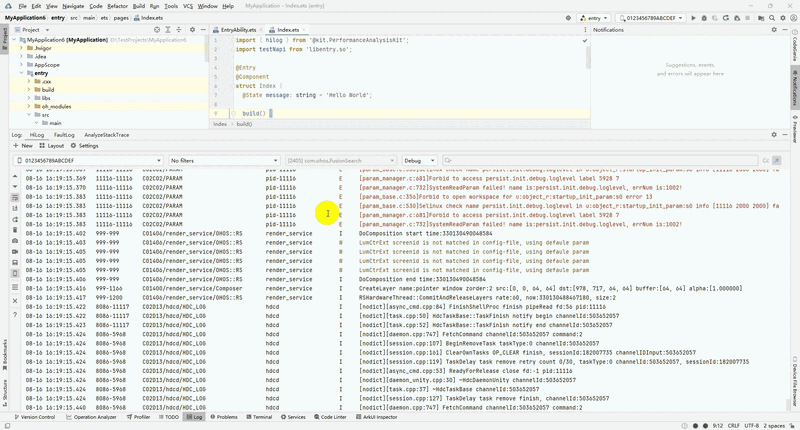Viewport: 800px width, 430px height.
Task: Open the No filters dropdown
Action: pyautogui.click(x=224, y=160)
